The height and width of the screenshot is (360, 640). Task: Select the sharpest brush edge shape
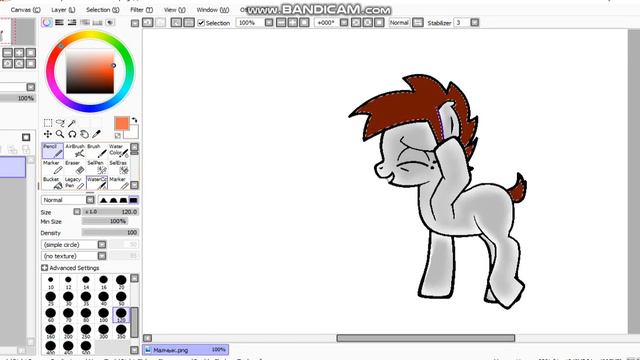coord(103,200)
